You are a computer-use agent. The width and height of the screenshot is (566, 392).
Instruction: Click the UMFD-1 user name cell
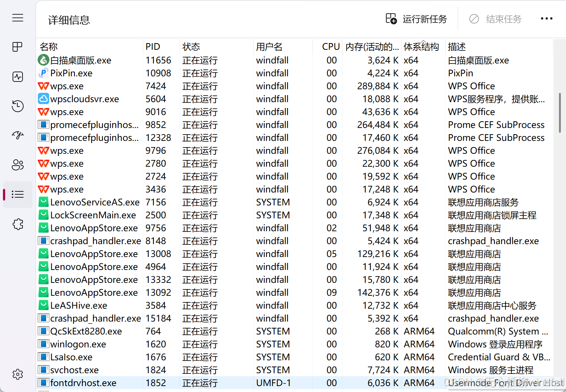273,383
